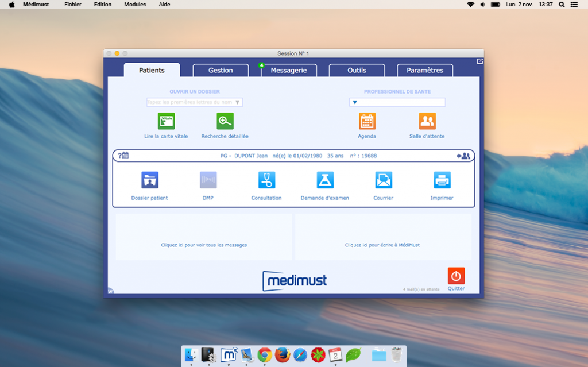Open Notification Center from the menu bar
The width and height of the screenshot is (588, 367).
click(574, 5)
